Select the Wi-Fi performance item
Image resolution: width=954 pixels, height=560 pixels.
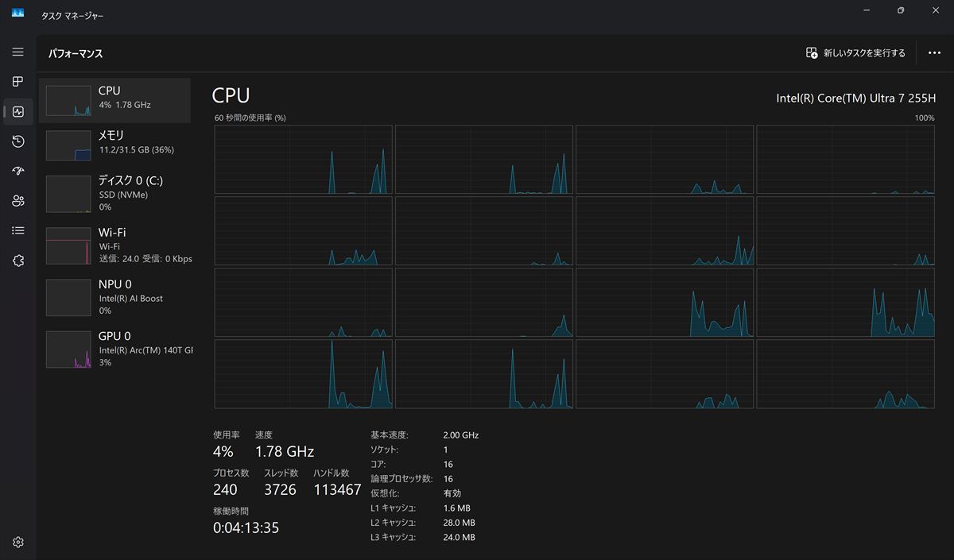tap(115, 245)
